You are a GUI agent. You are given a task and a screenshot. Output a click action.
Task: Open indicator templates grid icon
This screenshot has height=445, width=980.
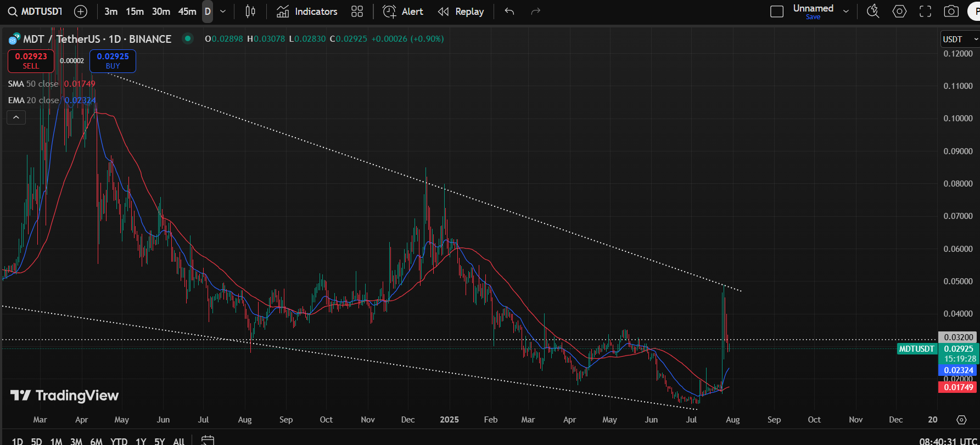(x=357, y=12)
